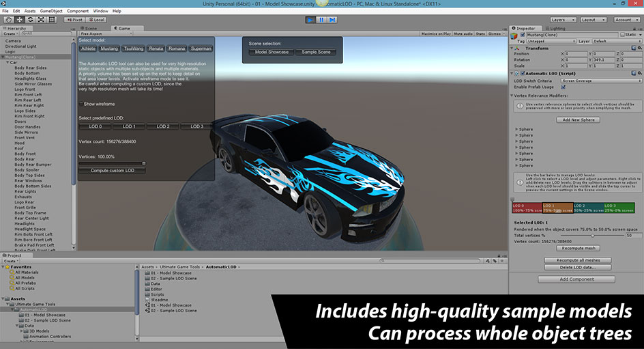Open the All Materials saved search
This screenshot has height=349, width=644.
click(24, 272)
